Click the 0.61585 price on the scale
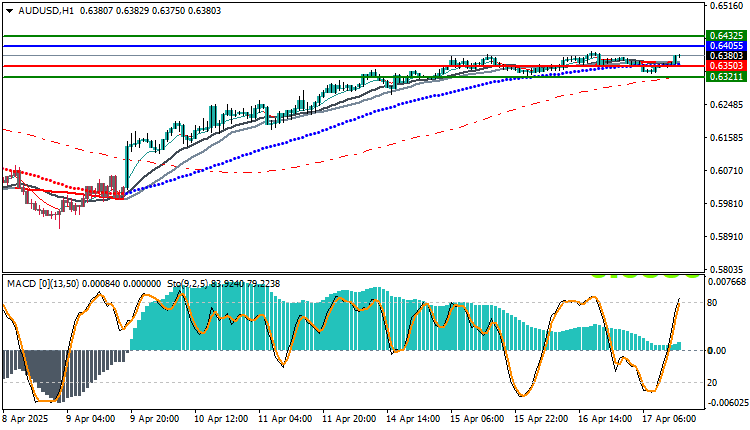The image size is (750, 430). coord(727,138)
